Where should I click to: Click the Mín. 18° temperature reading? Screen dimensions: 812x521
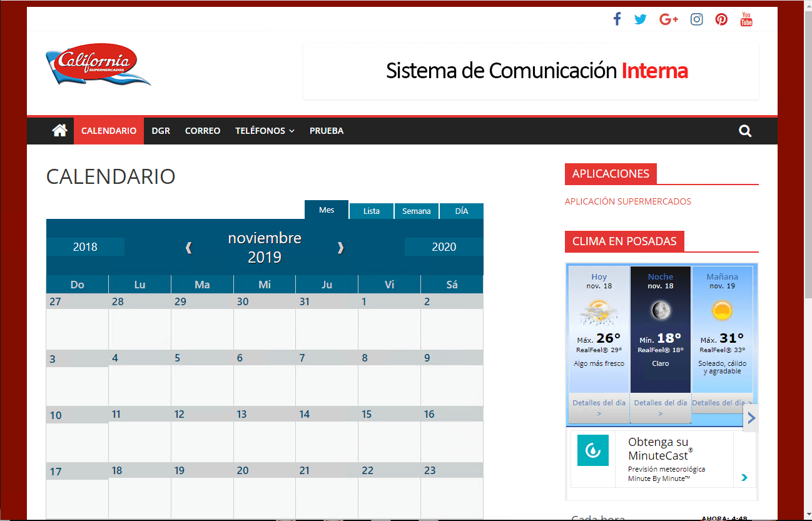click(x=661, y=340)
